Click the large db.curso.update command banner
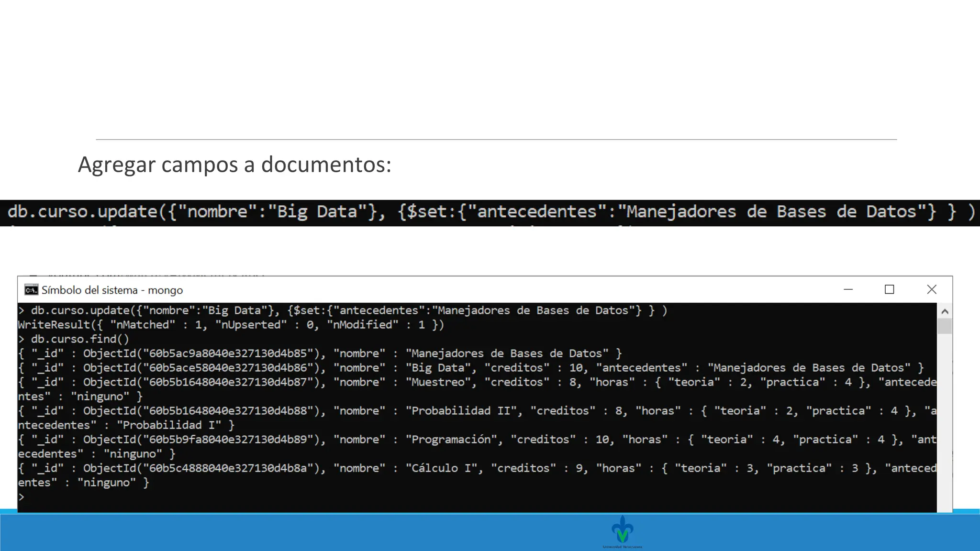This screenshot has width=980, height=551. pyautogui.click(x=490, y=212)
